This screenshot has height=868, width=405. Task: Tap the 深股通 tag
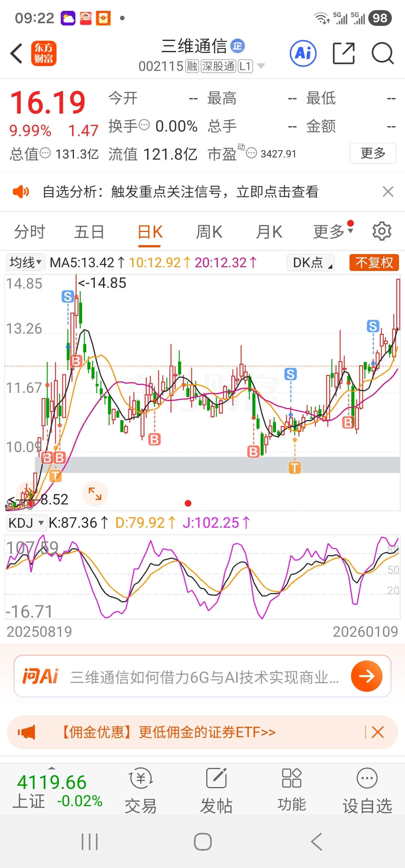(x=219, y=66)
